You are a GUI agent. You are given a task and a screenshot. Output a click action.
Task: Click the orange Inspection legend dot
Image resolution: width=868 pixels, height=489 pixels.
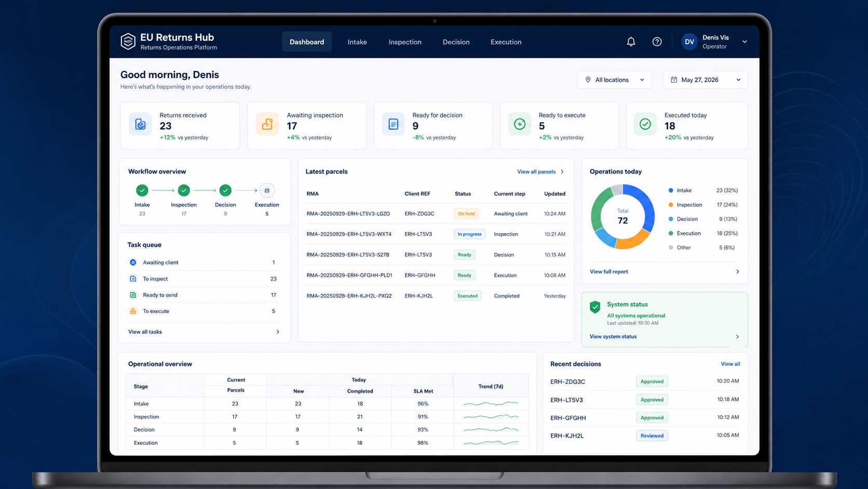[671, 205]
